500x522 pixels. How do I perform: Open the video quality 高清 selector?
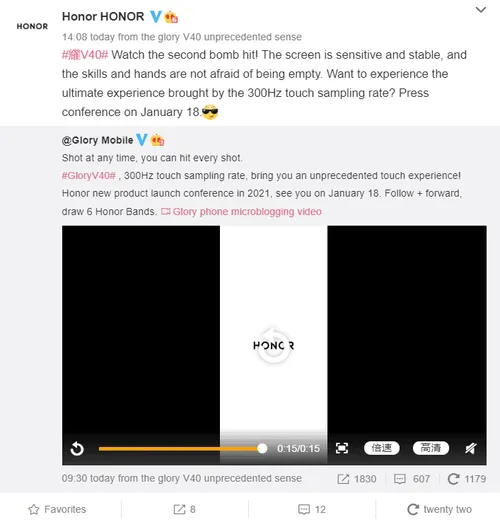(x=431, y=448)
